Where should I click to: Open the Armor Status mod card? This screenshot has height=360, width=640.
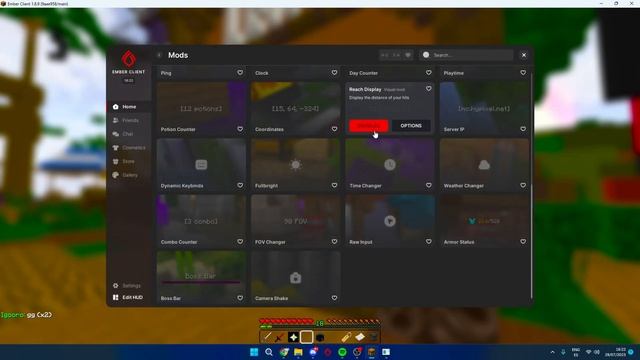pos(484,221)
